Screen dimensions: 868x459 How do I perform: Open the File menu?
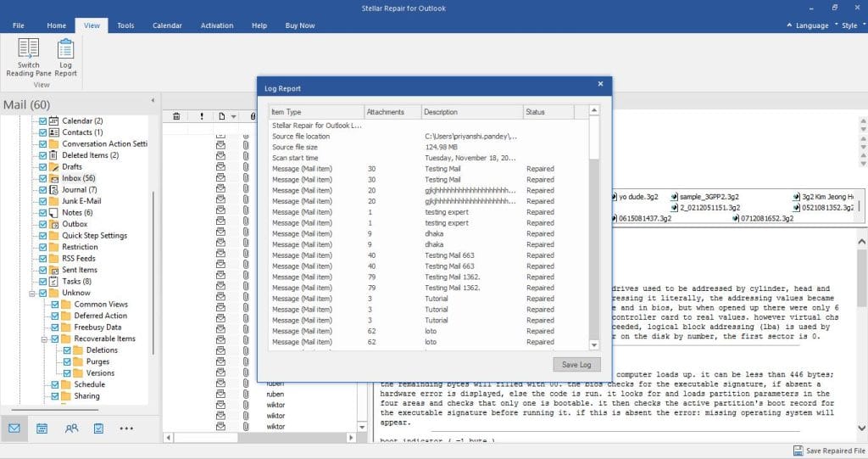[19, 25]
